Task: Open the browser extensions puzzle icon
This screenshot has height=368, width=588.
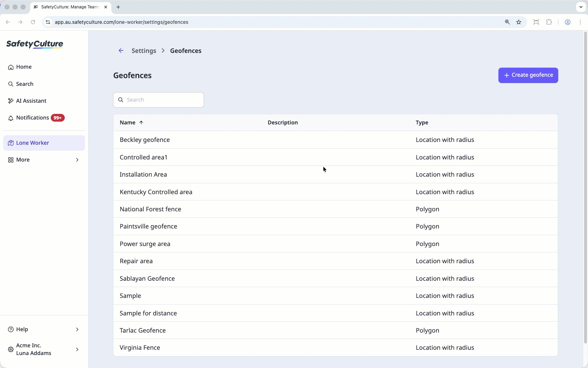Action: [549, 22]
